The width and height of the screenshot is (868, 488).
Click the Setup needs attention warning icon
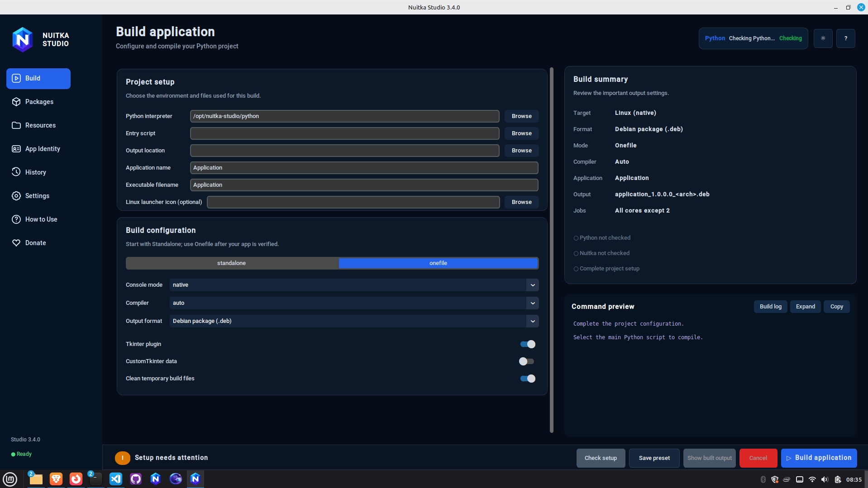tap(122, 458)
